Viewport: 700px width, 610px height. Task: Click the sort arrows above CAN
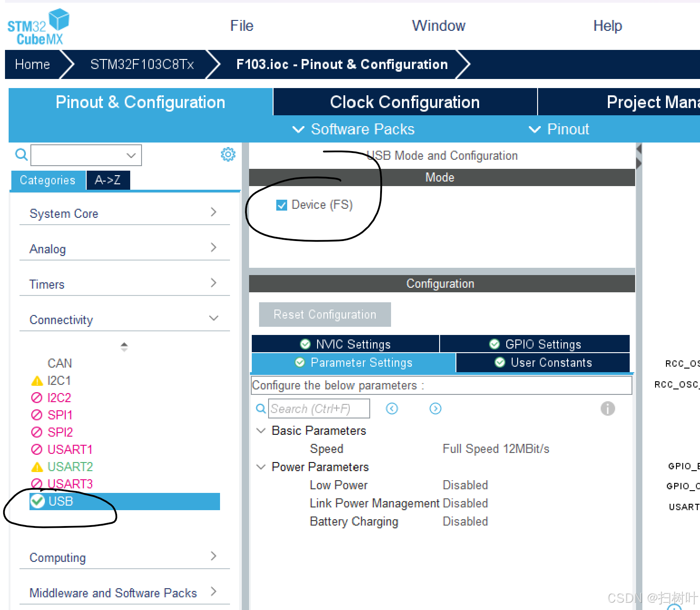124,347
